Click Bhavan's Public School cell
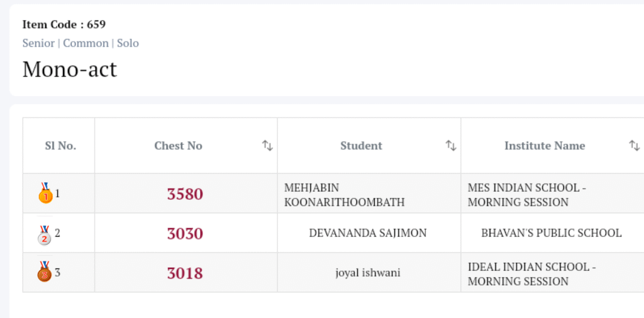 point(552,233)
